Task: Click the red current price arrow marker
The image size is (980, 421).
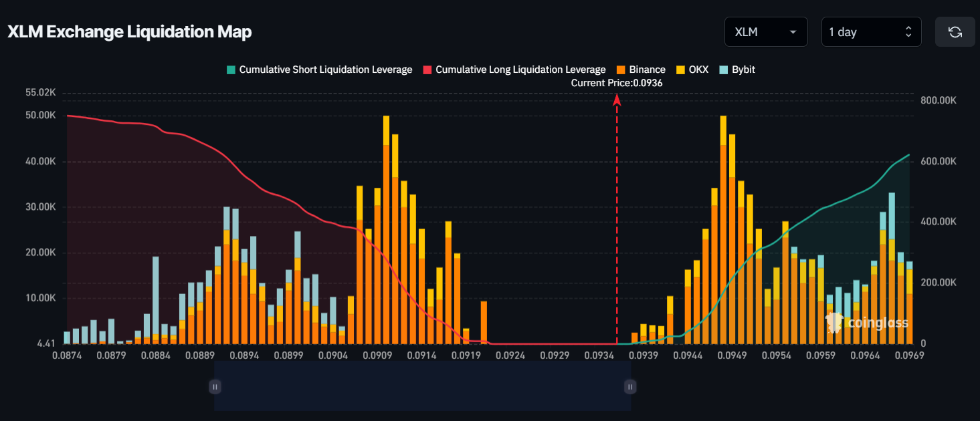Action: (x=617, y=100)
